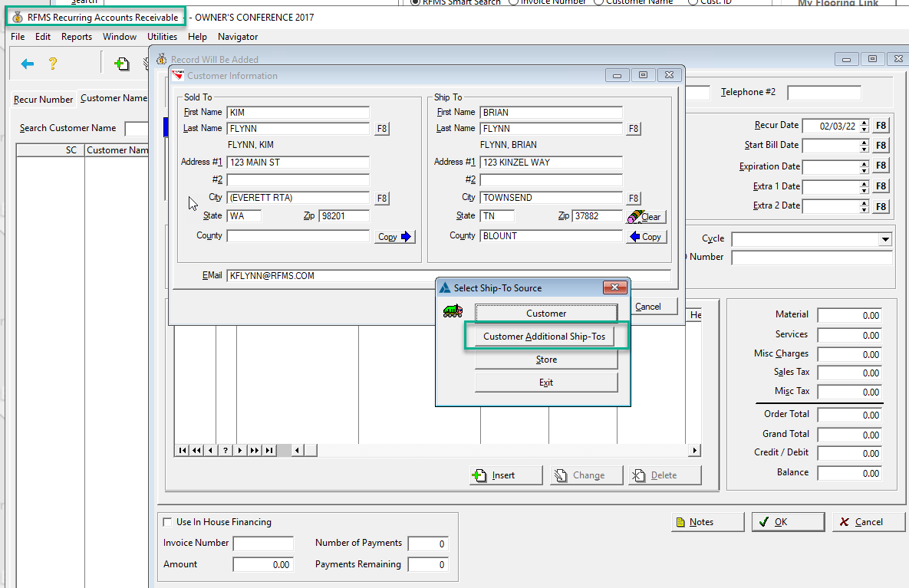Click F8 next to Sold To City
909x588 pixels.
382,198
